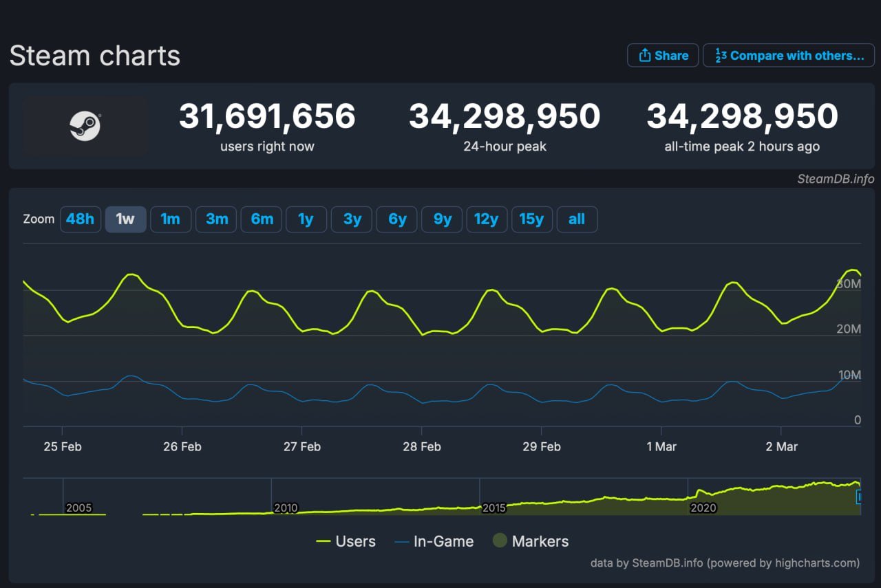Click the 24-hour peak label
The height and width of the screenshot is (588, 881).
[x=505, y=146]
